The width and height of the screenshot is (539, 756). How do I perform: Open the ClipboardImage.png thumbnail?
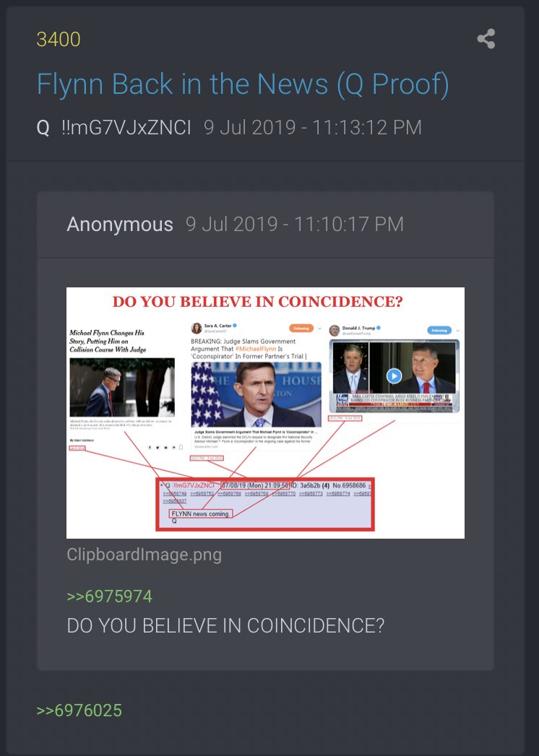265,413
